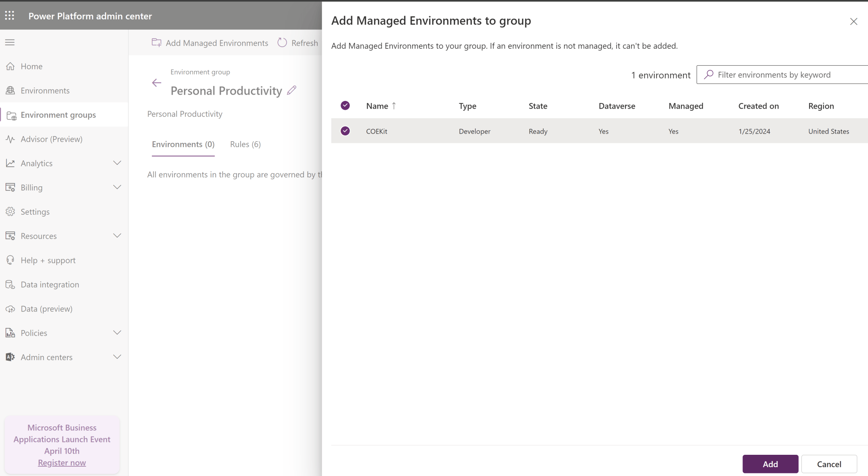
Task: Open Settings via the gear icon
Action: click(x=10, y=211)
